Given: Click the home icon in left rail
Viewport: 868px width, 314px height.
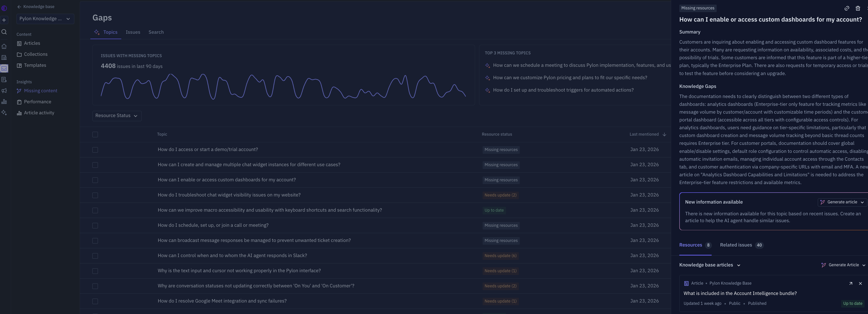Looking at the screenshot, I should pyautogui.click(x=4, y=47).
